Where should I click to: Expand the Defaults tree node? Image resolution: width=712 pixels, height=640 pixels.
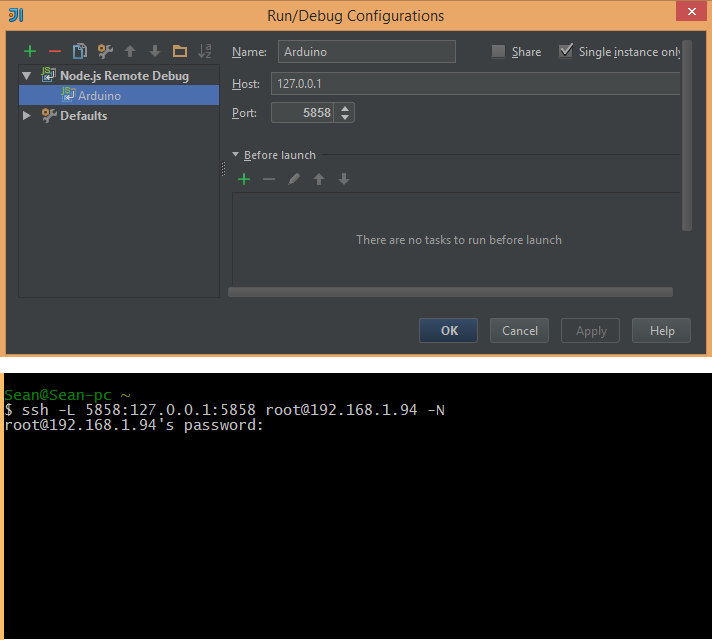[27, 116]
